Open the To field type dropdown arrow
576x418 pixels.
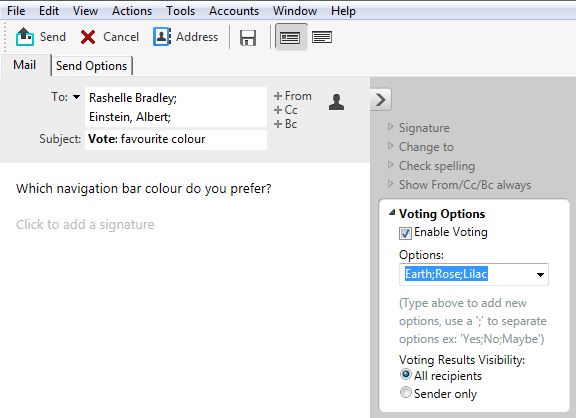pyautogui.click(x=76, y=97)
